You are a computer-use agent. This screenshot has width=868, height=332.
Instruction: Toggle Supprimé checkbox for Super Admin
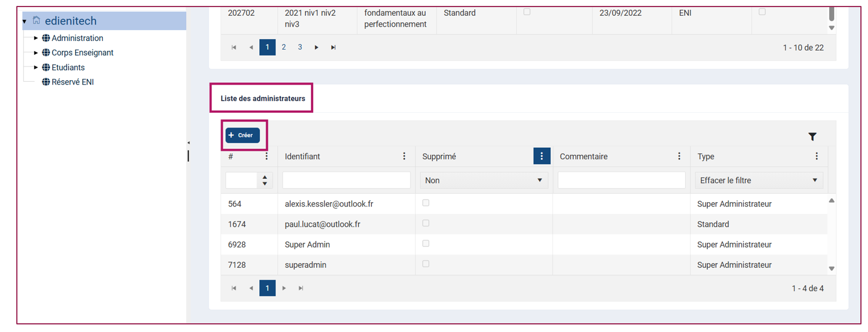point(426,244)
